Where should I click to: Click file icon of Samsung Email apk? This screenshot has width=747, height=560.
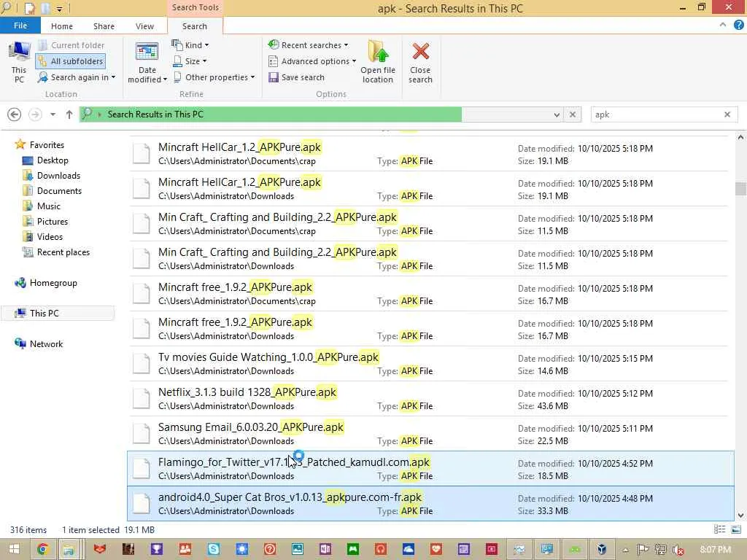click(x=142, y=434)
